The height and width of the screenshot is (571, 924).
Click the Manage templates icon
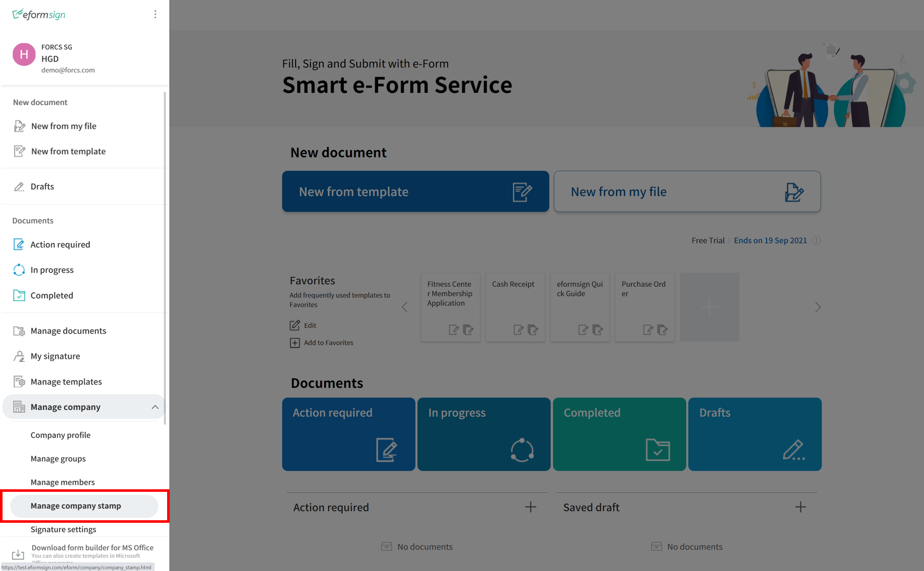(x=19, y=382)
